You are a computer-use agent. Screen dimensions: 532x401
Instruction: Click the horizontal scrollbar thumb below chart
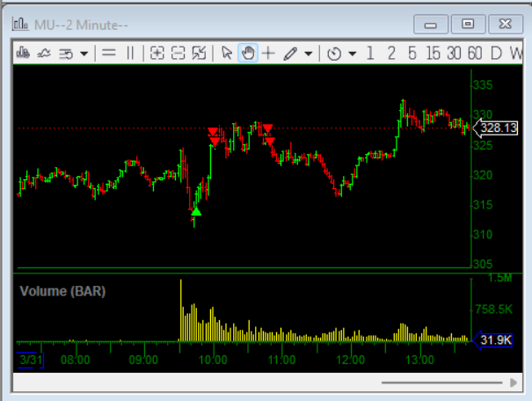pos(441,383)
